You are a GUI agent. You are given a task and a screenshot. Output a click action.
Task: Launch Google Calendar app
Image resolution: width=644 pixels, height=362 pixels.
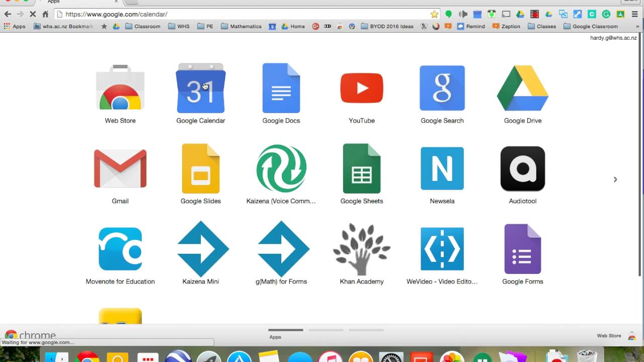201,94
